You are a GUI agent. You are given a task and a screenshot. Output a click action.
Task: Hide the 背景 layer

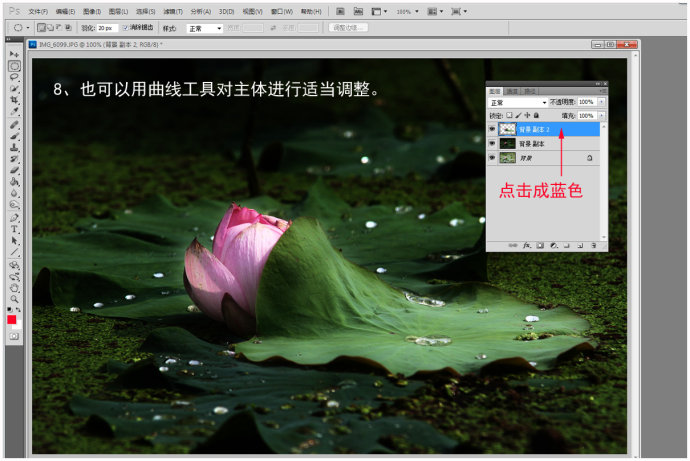coord(492,157)
